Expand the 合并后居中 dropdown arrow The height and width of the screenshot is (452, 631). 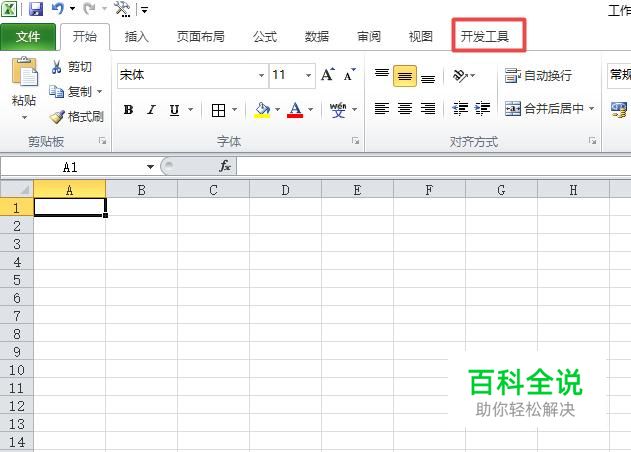[x=591, y=108]
